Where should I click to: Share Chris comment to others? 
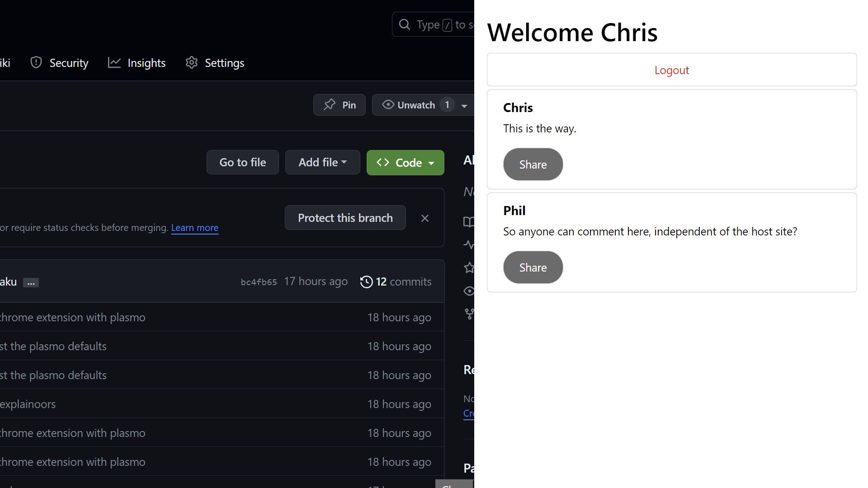pyautogui.click(x=533, y=164)
